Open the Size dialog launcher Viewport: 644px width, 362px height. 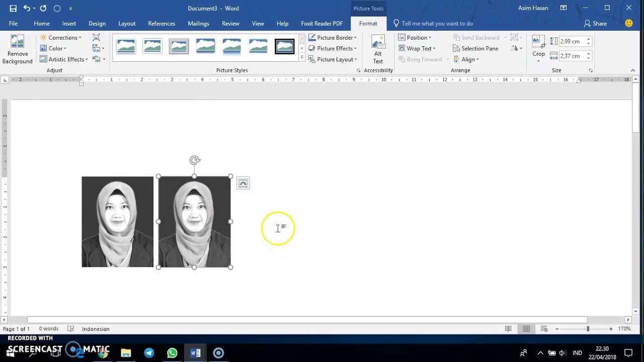click(591, 70)
